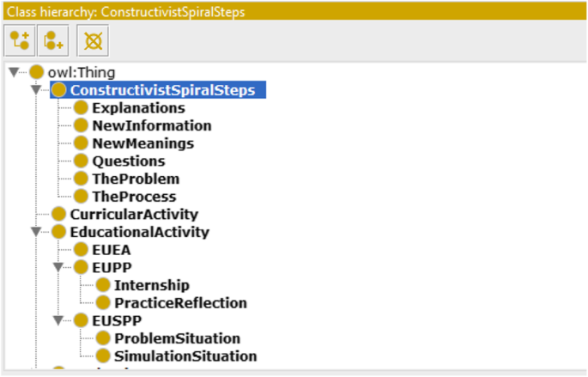The image size is (588, 377).
Task: Collapse the EducationalActivity branch arrow
Action: (x=36, y=232)
